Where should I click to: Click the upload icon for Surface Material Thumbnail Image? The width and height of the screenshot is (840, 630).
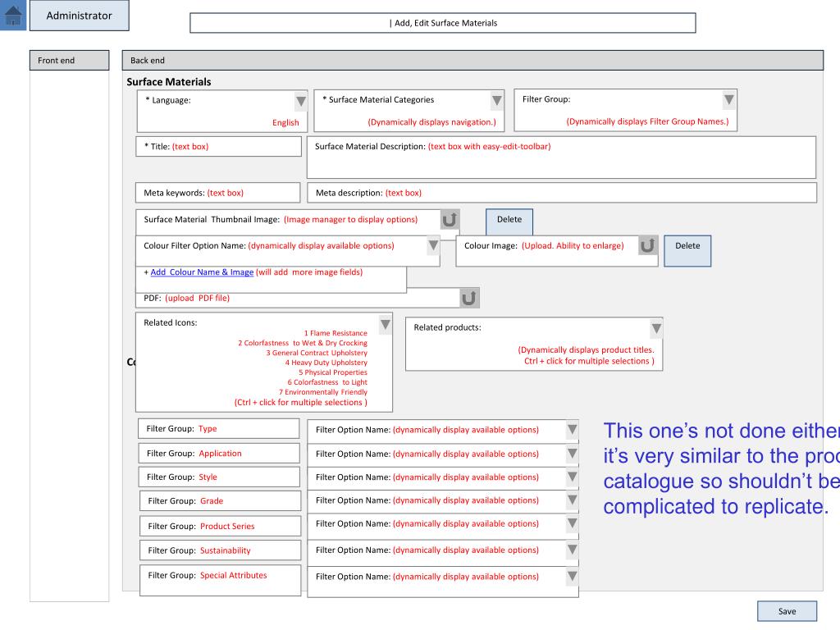tap(450, 219)
